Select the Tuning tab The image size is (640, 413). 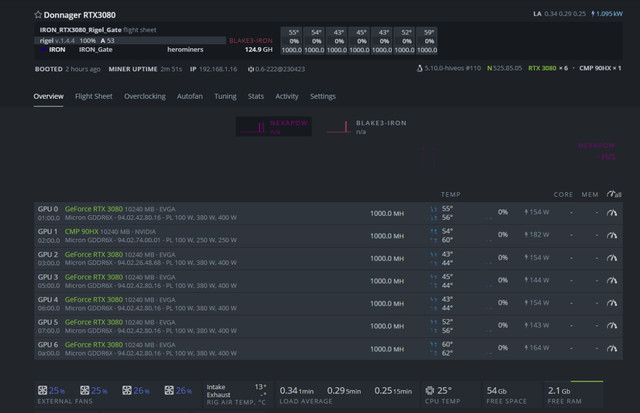tap(225, 96)
